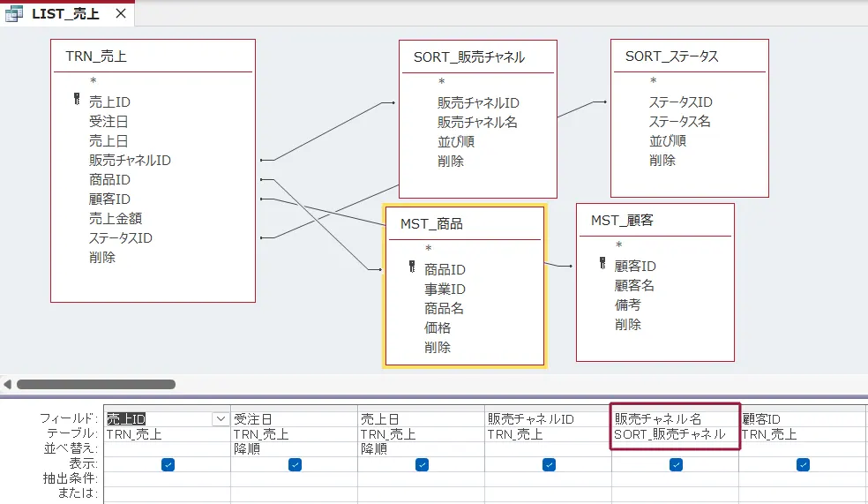Click the 抽出条件 cell under 売上日 column
Image resolution: width=868 pixels, height=504 pixels.
pyautogui.click(x=421, y=478)
